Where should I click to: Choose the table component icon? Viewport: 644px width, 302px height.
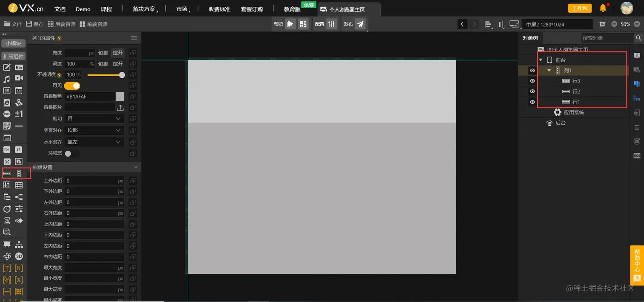19,185
